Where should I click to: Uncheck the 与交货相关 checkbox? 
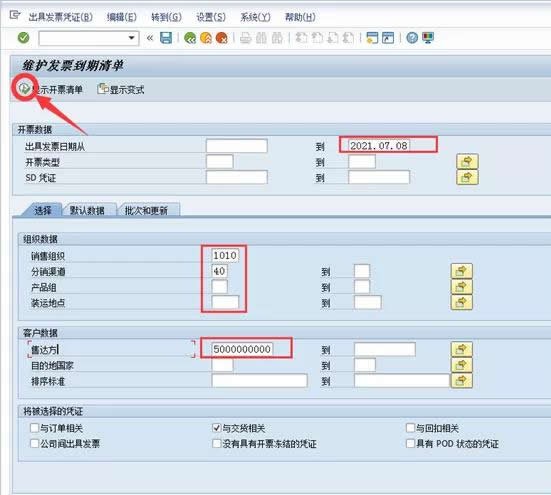point(216,428)
